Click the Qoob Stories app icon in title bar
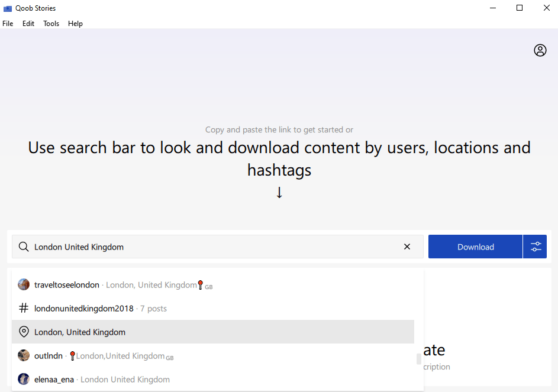The image size is (558, 392). [x=8, y=8]
